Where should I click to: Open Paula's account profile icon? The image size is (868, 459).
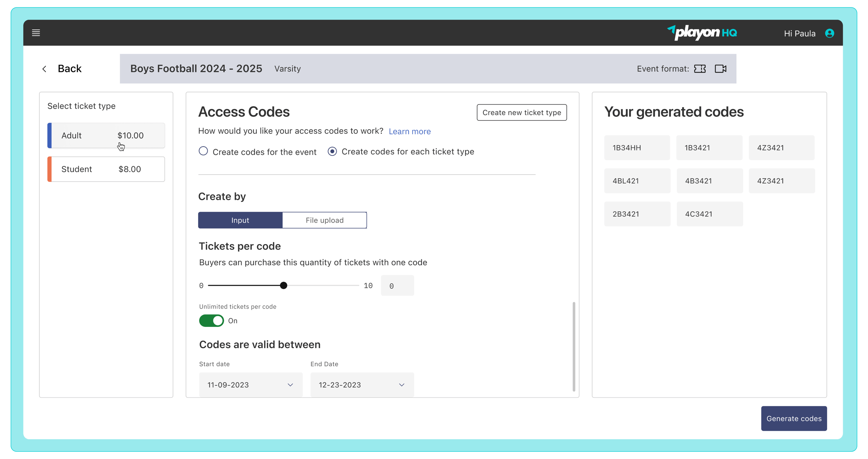(830, 33)
